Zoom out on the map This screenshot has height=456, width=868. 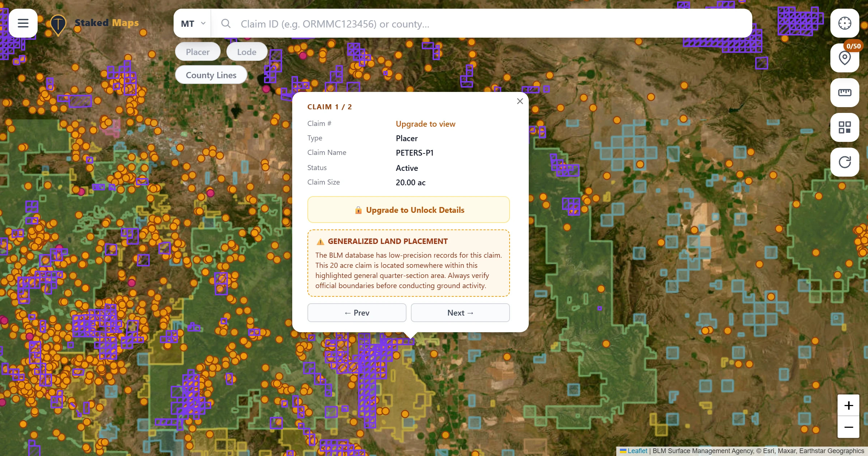848,427
